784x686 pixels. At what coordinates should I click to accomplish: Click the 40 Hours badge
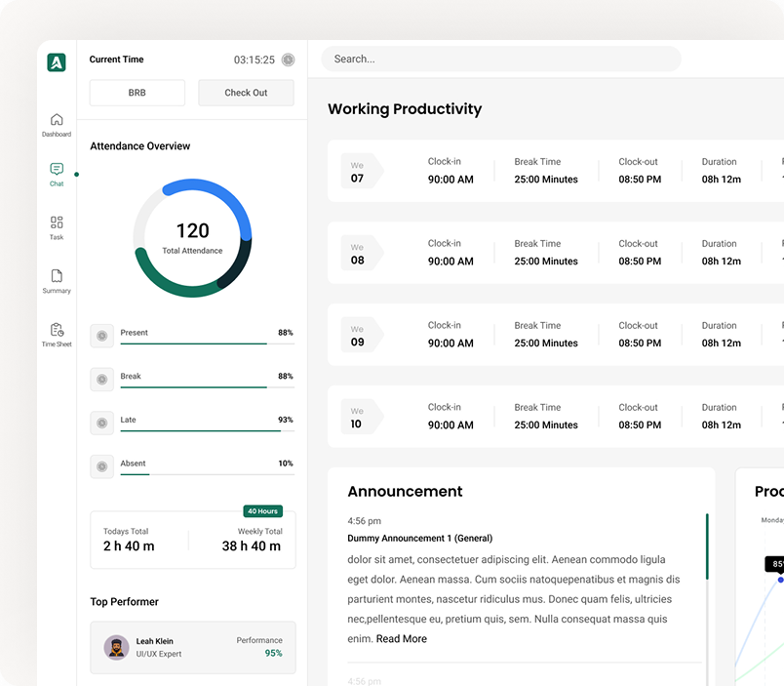pyautogui.click(x=263, y=511)
